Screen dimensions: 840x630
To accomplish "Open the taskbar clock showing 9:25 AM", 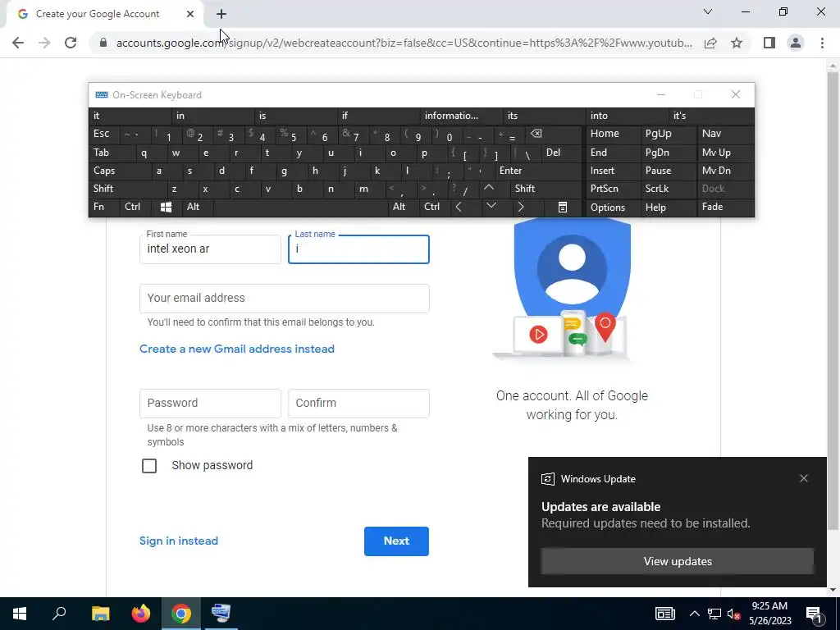I will (x=769, y=614).
